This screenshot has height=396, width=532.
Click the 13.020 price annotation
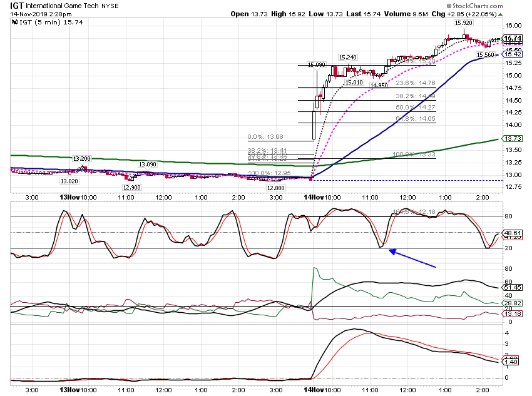tap(69, 181)
